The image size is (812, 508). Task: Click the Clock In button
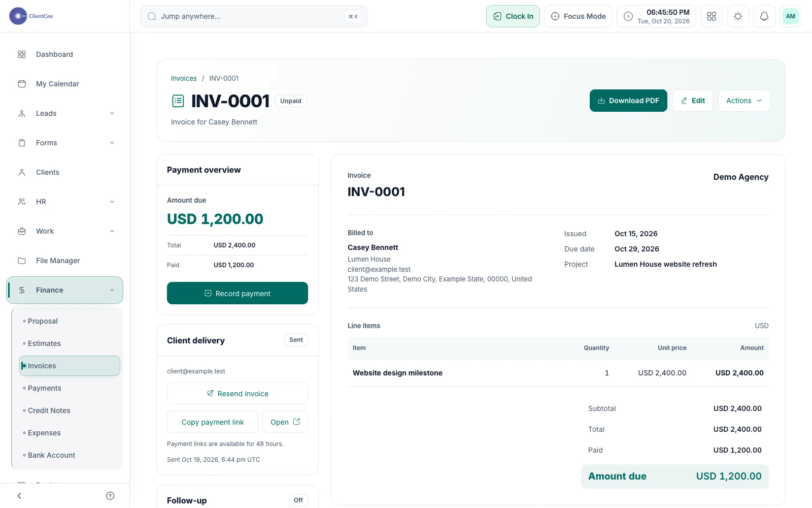(x=513, y=16)
